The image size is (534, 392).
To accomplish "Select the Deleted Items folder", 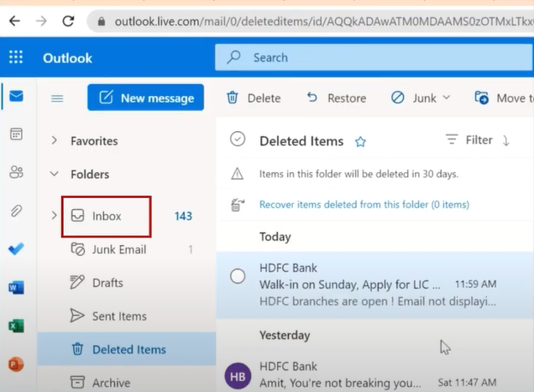I will (x=126, y=349).
